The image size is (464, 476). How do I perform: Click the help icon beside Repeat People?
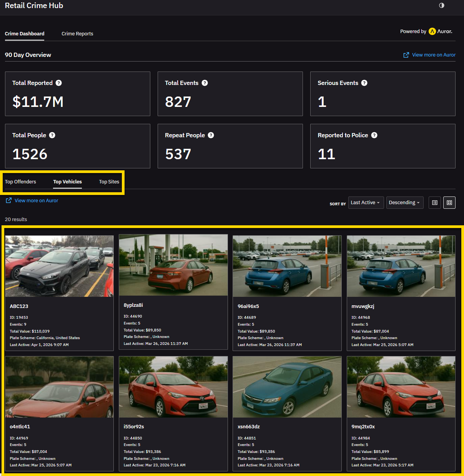211,135
